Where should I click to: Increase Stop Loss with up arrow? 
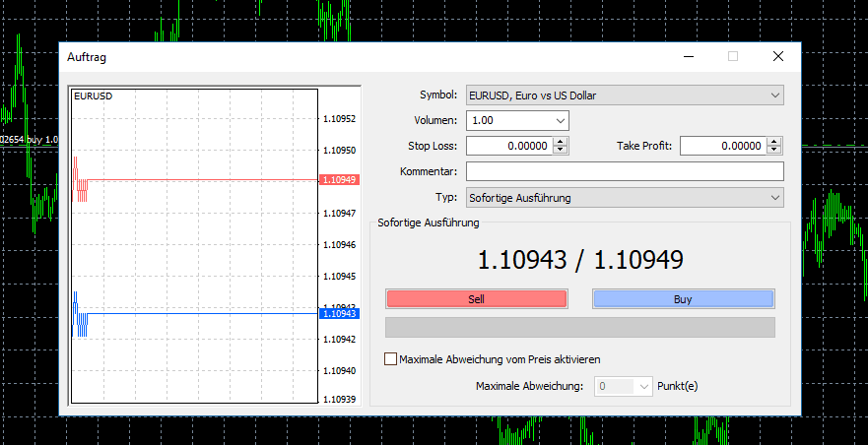click(x=561, y=142)
